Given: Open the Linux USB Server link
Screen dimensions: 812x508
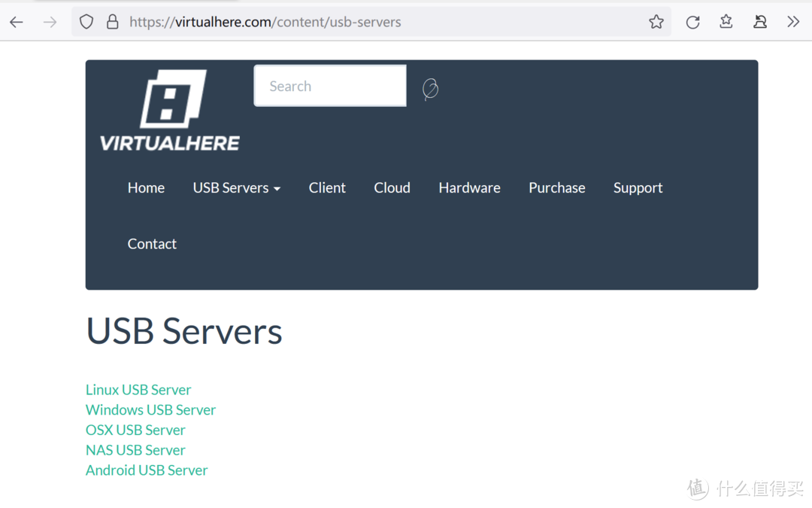Looking at the screenshot, I should pos(138,390).
